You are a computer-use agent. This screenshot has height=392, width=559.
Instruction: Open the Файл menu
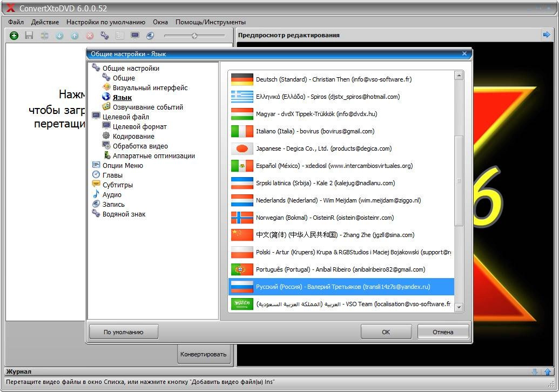pyautogui.click(x=16, y=22)
